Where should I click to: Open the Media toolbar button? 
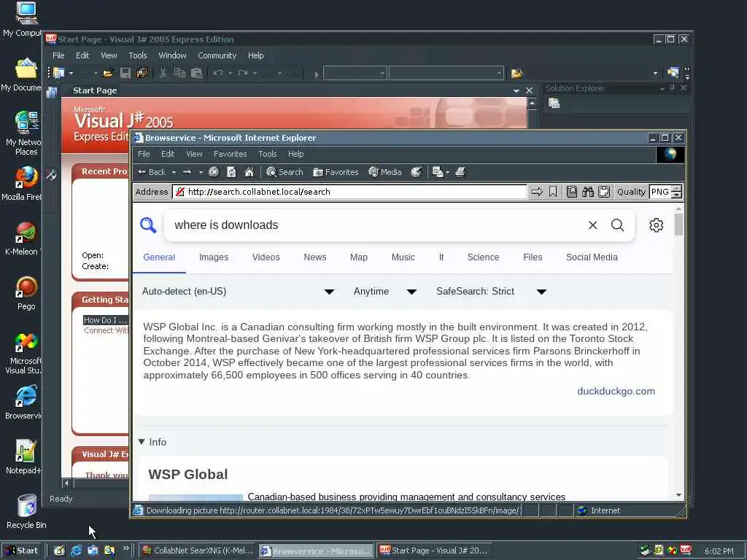tap(385, 172)
